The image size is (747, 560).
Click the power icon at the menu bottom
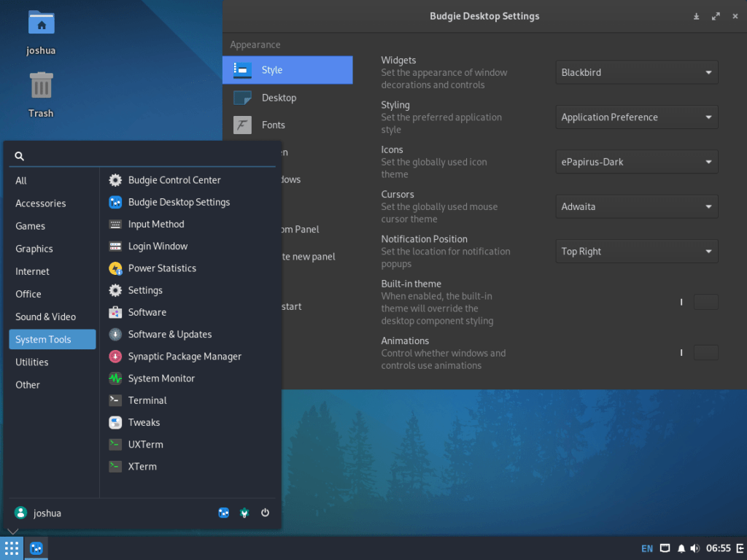pyautogui.click(x=265, y=513)
